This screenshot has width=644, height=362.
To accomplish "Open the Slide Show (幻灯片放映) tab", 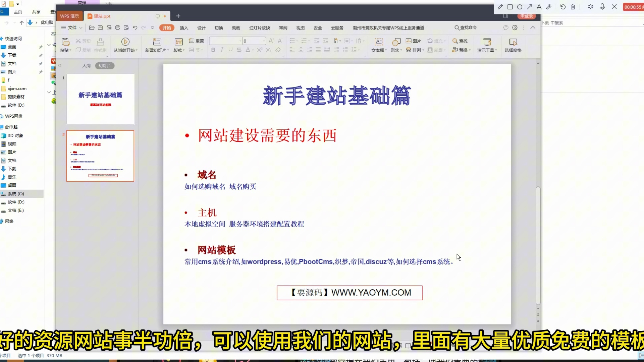I will click(x=260, y=28).
